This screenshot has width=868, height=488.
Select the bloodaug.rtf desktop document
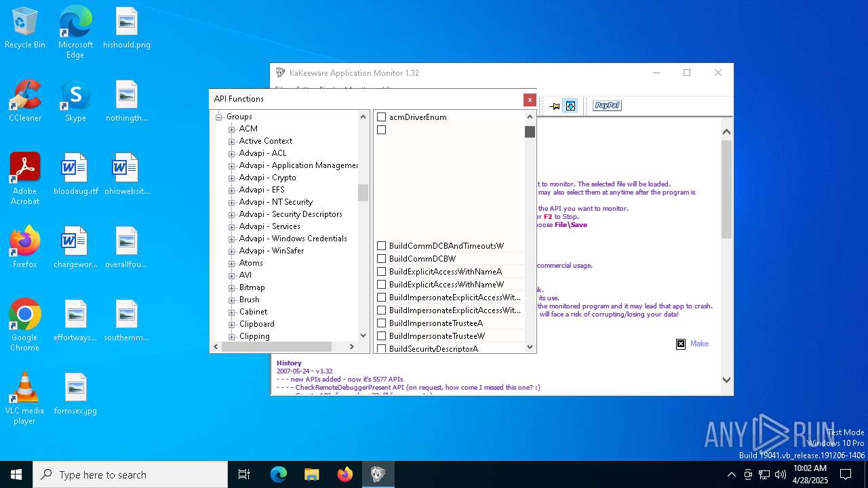pos(75,175)
